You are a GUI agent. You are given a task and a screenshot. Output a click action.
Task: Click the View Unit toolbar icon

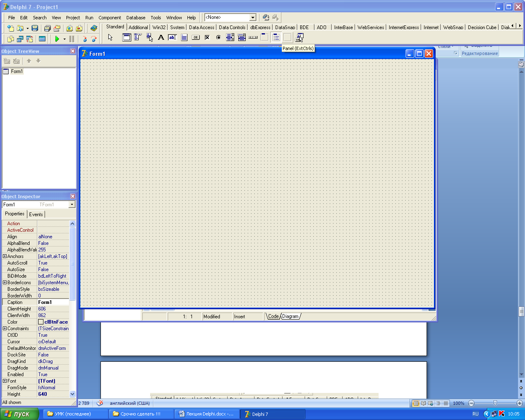(x=11, y=39)
